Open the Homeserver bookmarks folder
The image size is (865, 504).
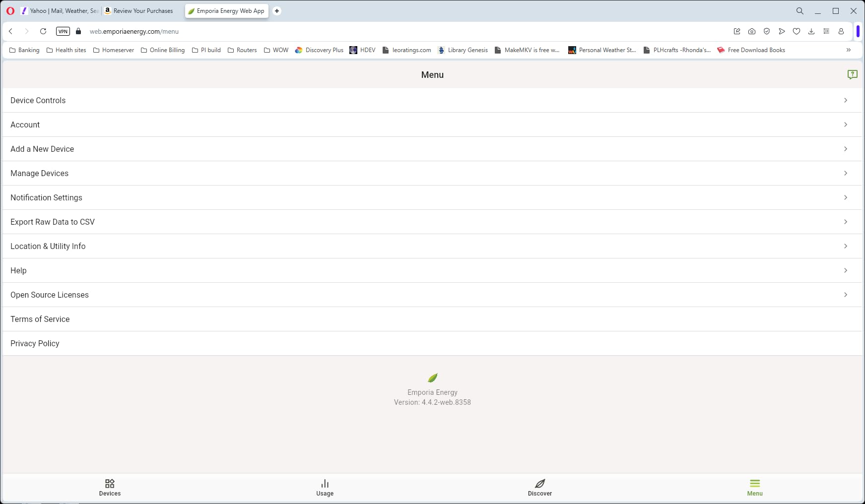pyautogui.click(x=113, y=50)
